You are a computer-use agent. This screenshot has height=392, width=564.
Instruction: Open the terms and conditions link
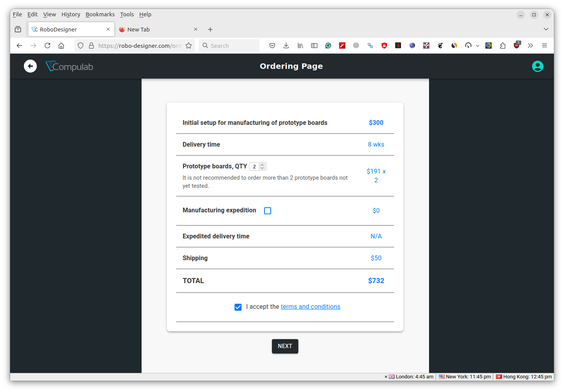tap(310, 307)
